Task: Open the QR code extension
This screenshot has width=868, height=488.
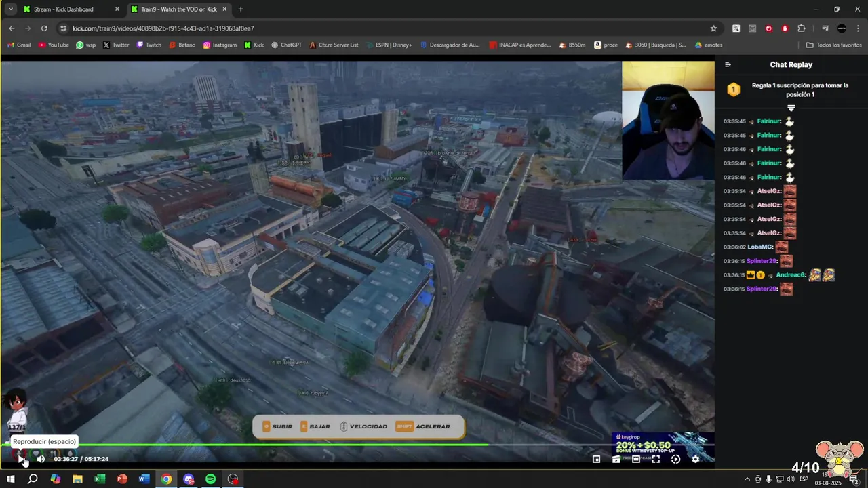Action: coord(736,28)
